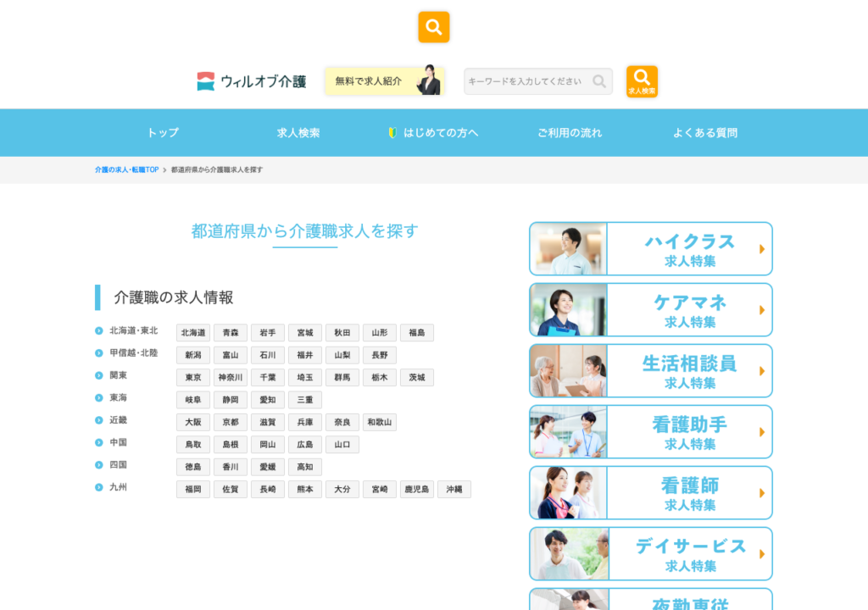Select the 新潟 prefecture button

click(x=193, y=355)
